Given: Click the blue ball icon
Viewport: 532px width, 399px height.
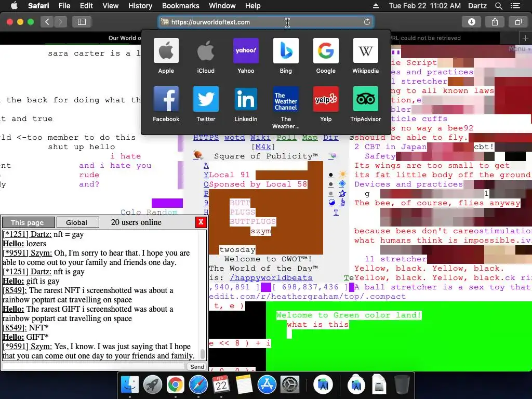Looking at the screenshot, I should pos(332,203).
